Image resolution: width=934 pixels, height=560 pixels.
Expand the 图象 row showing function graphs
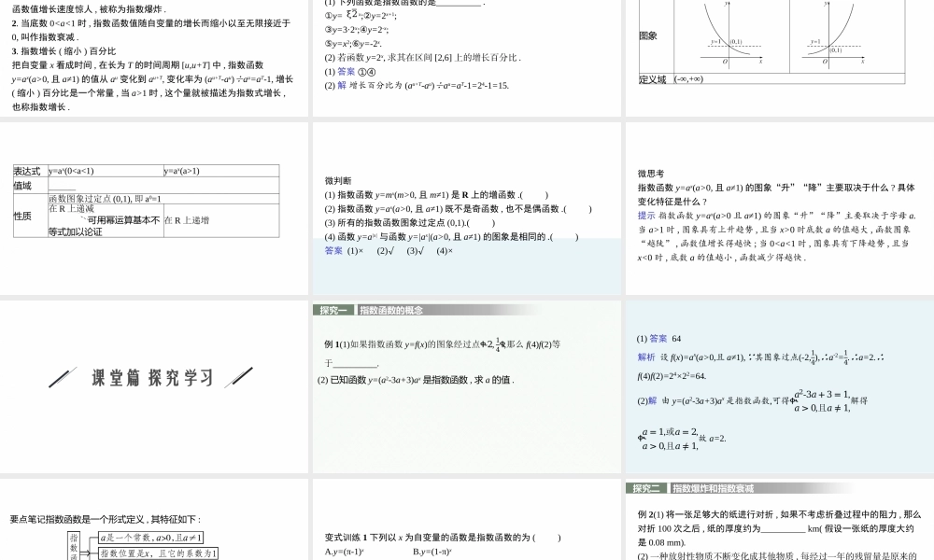[x=648, y=35]
